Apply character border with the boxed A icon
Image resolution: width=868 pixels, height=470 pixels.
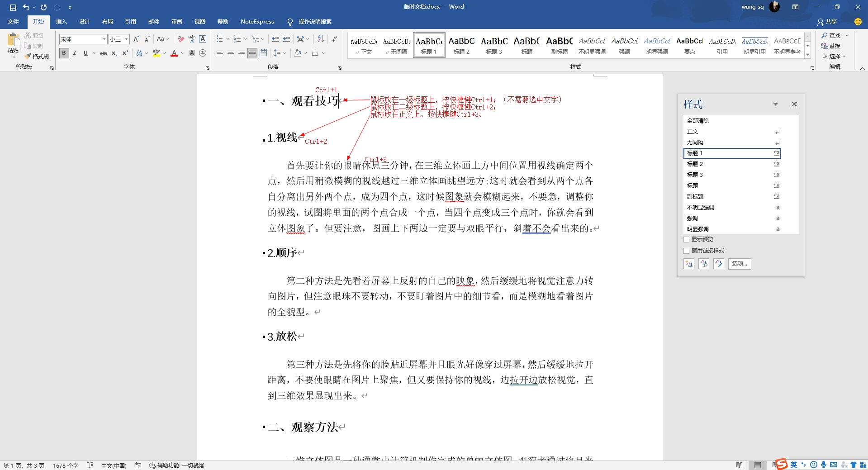203,39
